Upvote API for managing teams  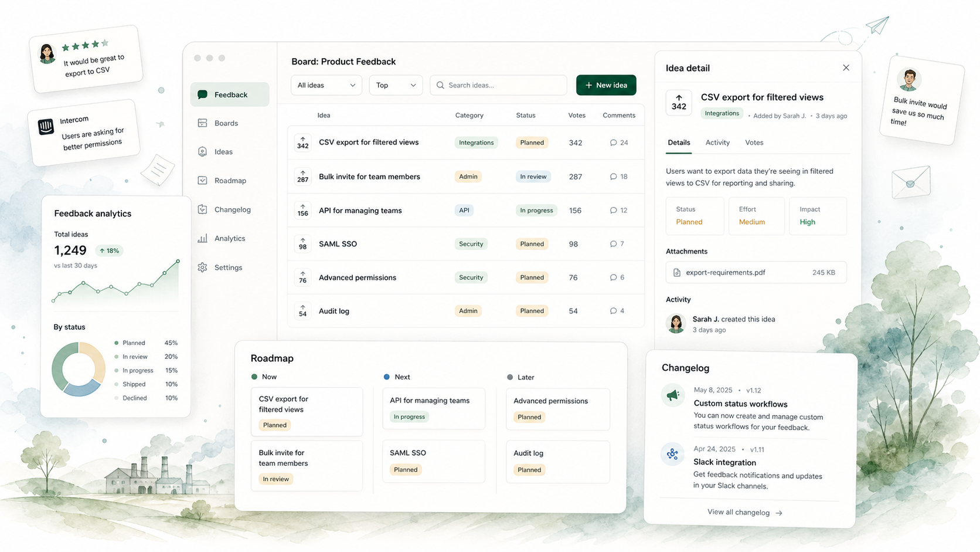point(302,210)
